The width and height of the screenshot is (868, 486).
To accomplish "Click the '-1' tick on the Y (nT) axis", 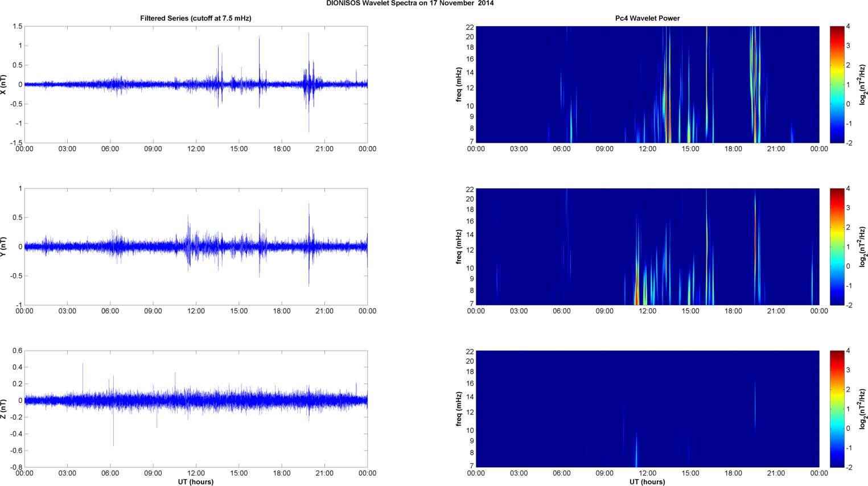I will tap(19, 305).
